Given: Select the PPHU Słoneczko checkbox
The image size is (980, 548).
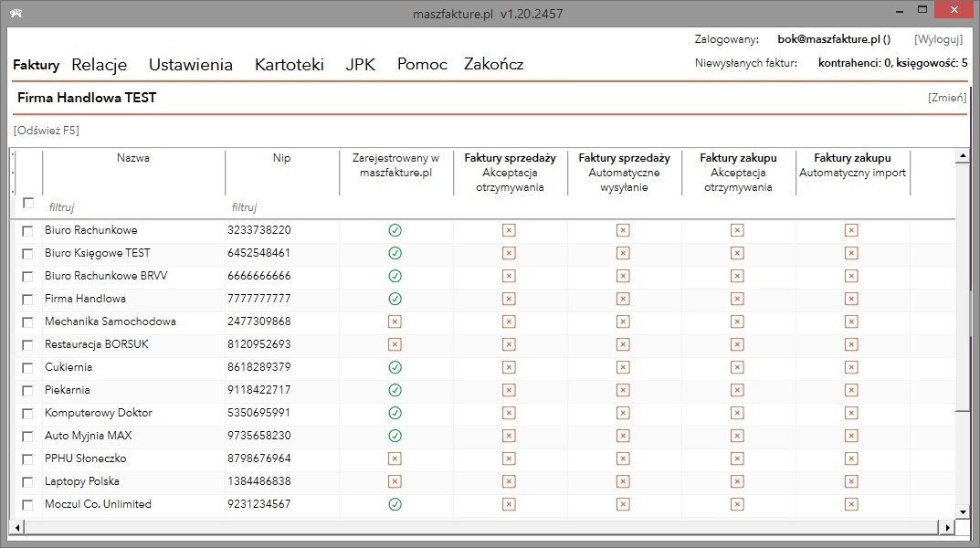Looking at the screenshot, I should (27, 459).
